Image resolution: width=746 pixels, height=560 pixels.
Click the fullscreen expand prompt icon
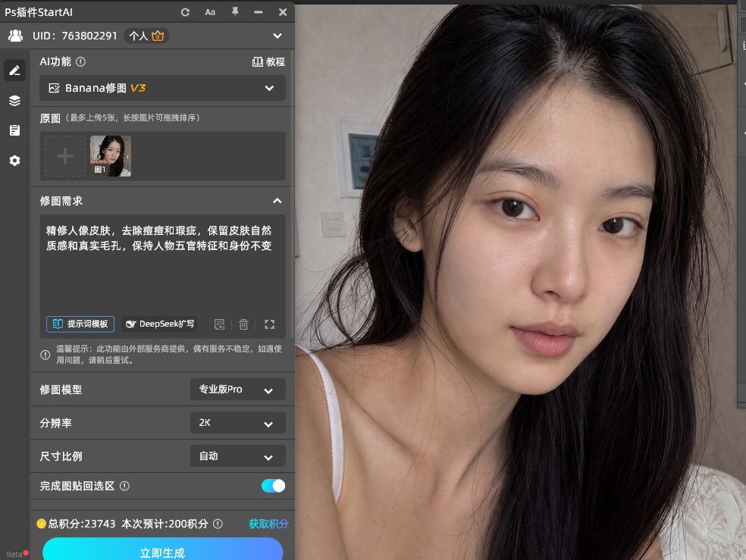[270, 324]
